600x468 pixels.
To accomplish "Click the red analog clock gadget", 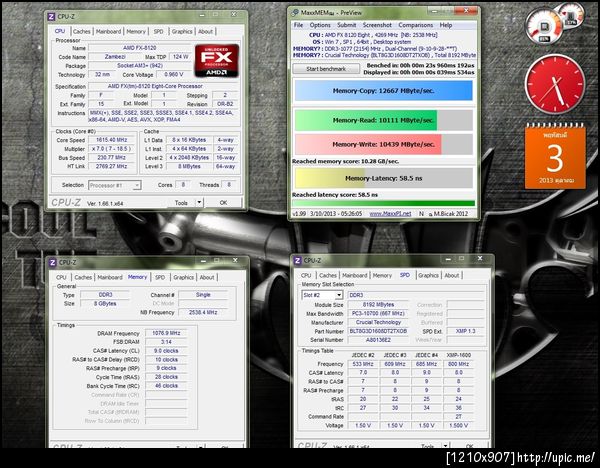I will 555,84.
